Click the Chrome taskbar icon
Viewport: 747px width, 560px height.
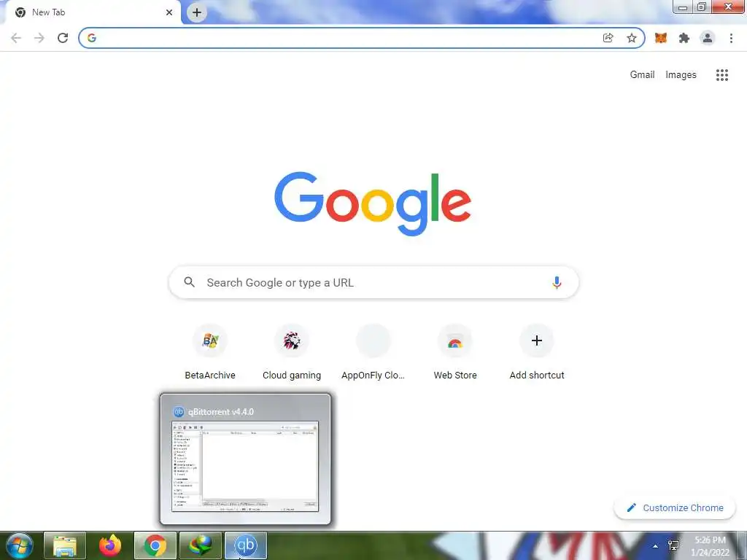pos(155,545)
